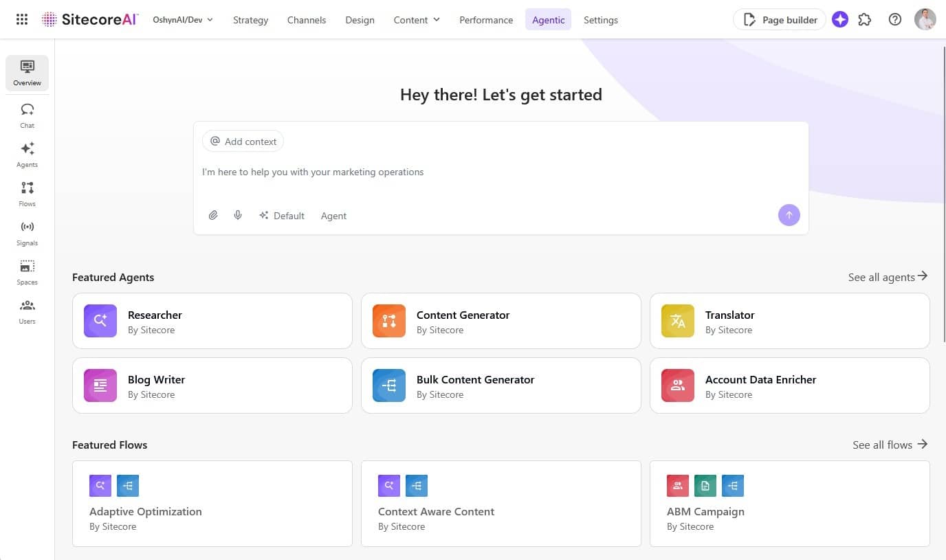This screenshot has width=946, height=560.
Task: Open the Context Aware Content flow
Action: coord(501,504)
